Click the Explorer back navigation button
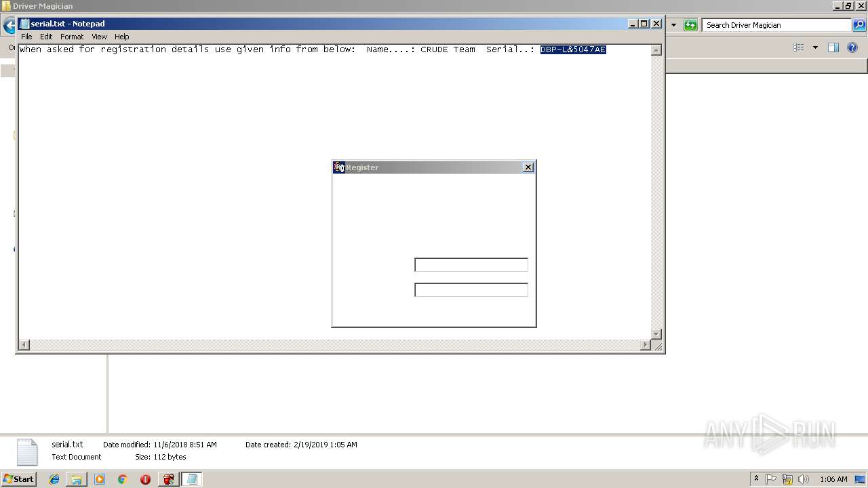868x488 pixels. [8, 26]
